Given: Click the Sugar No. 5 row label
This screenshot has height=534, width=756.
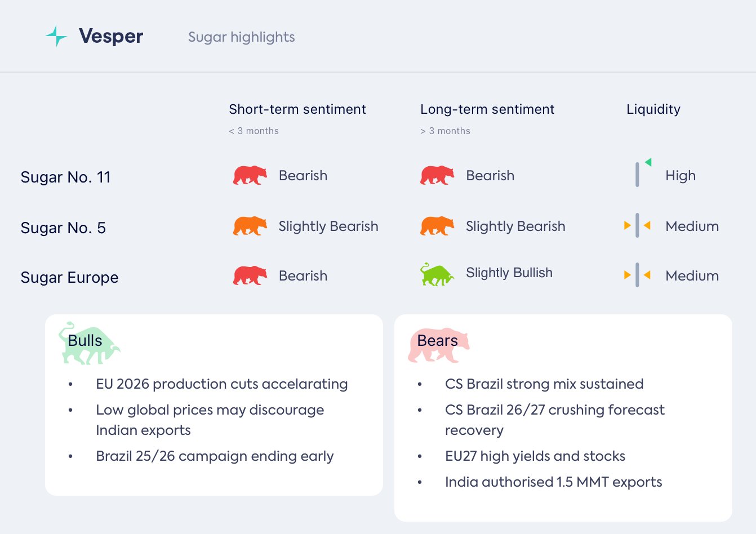Looking at the screenshot, I should click(63, 228).
